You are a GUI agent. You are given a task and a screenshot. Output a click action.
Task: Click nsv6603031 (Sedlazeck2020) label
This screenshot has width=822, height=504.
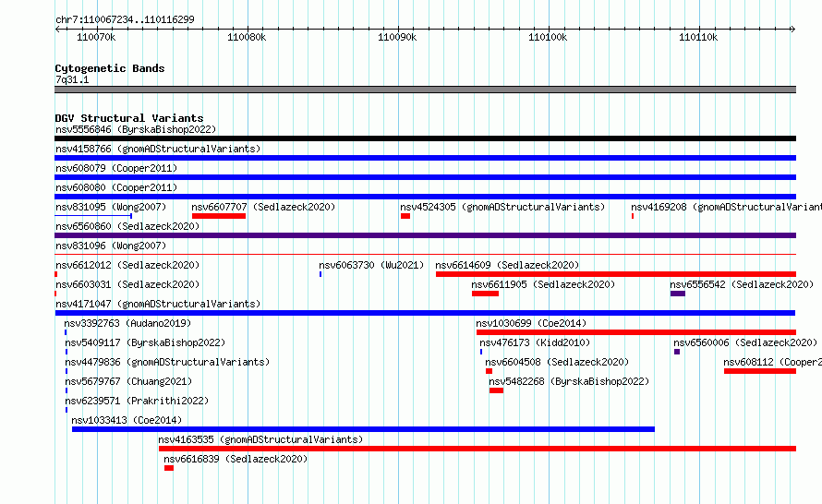(x=127, y=284)
